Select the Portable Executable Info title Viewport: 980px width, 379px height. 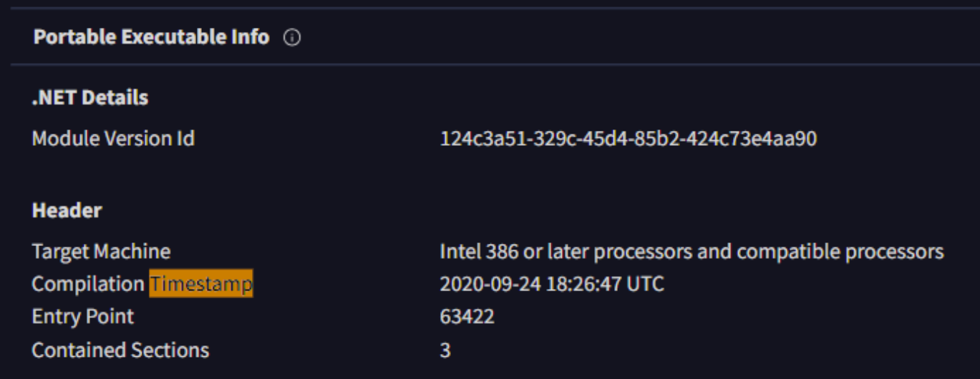pos(151,37)
